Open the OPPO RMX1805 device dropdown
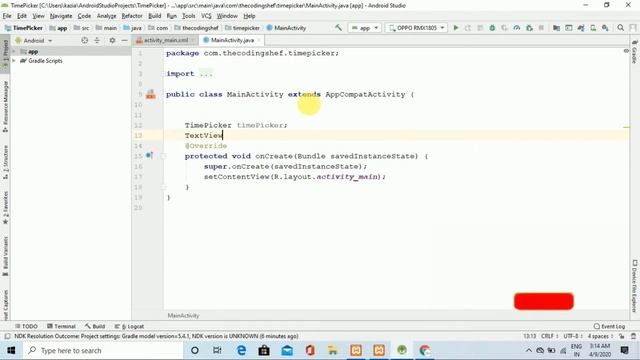Screen dimensions: 640x360 coord(416,28)
